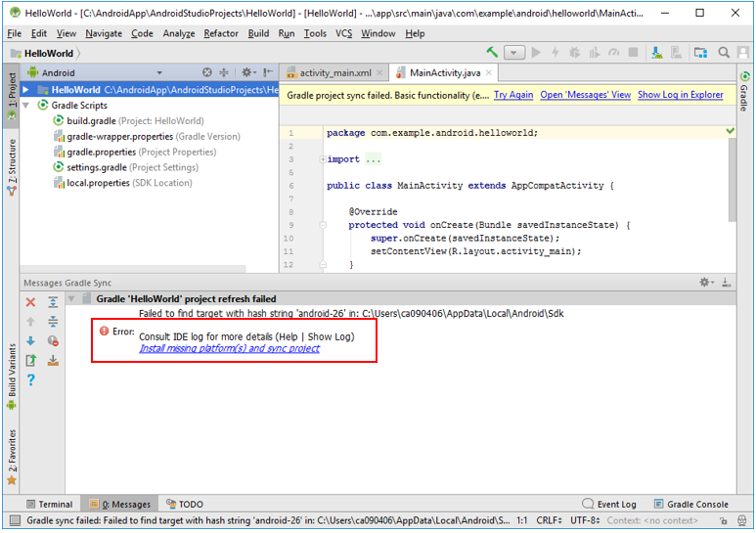The height and width of the screenshot is (533, 756).
Task: Open Project panel settings gear
Action: point(248,72)
